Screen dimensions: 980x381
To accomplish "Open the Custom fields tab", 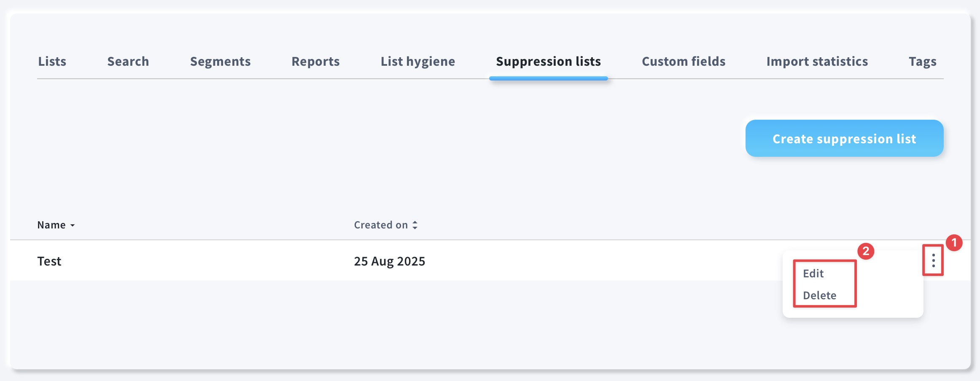I will click(684, 62).
